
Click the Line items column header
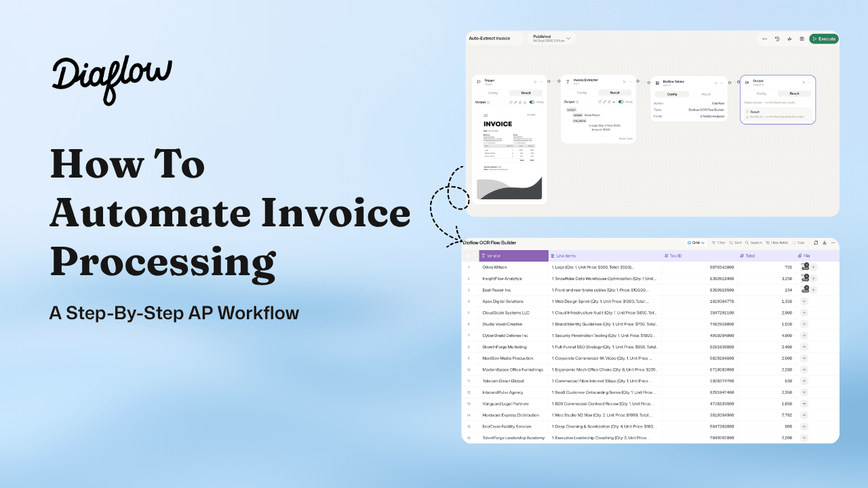click(606, 256)
